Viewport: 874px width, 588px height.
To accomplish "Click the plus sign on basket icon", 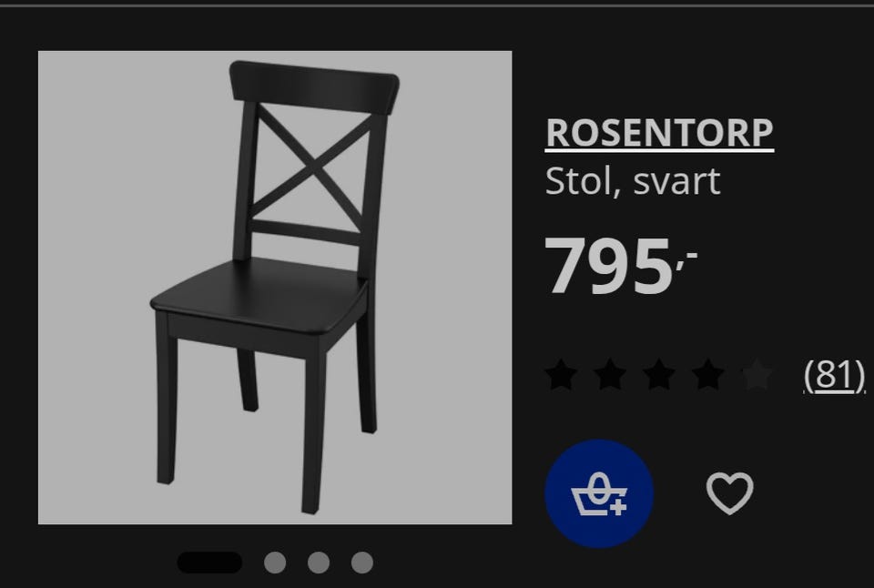I will click(x=617, y=507).
